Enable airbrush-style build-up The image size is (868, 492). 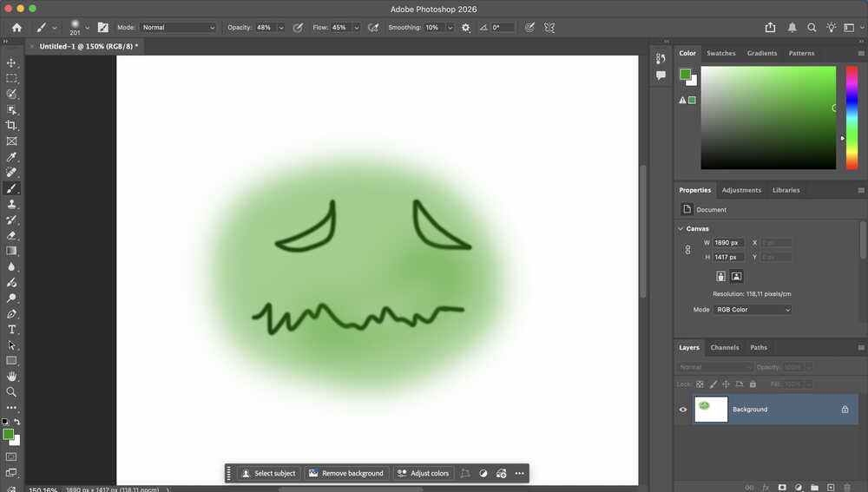(x=373, y=27)
